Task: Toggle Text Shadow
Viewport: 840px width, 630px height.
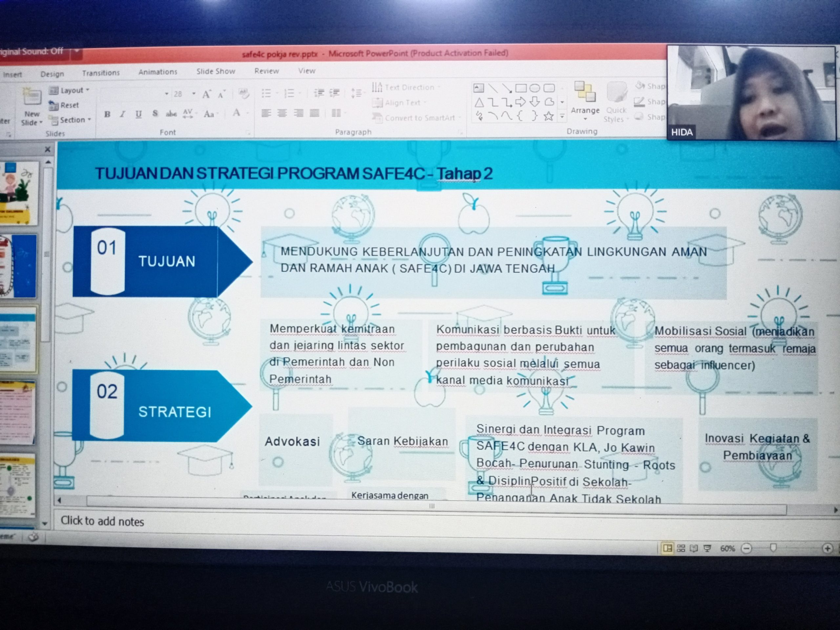Action: pyautogui.click(x=155, y=114)
